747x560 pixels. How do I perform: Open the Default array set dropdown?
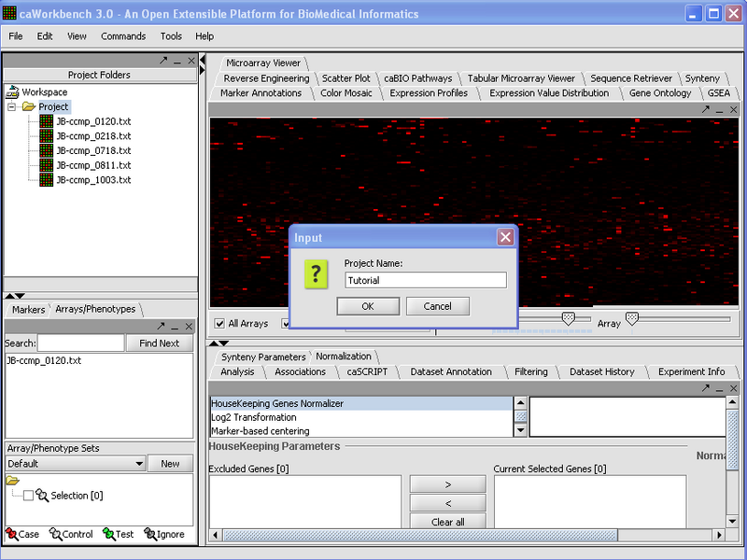tap(139, 464)
